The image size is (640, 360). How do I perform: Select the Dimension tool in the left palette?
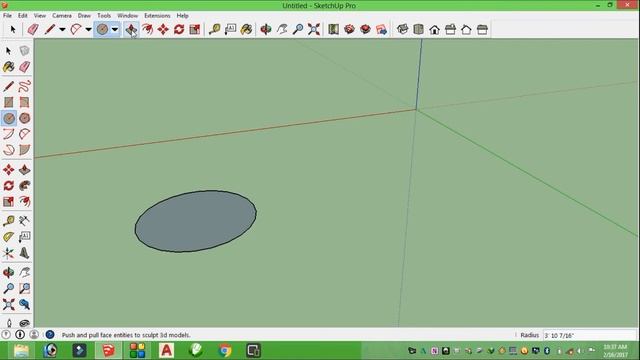coord(24,221)
